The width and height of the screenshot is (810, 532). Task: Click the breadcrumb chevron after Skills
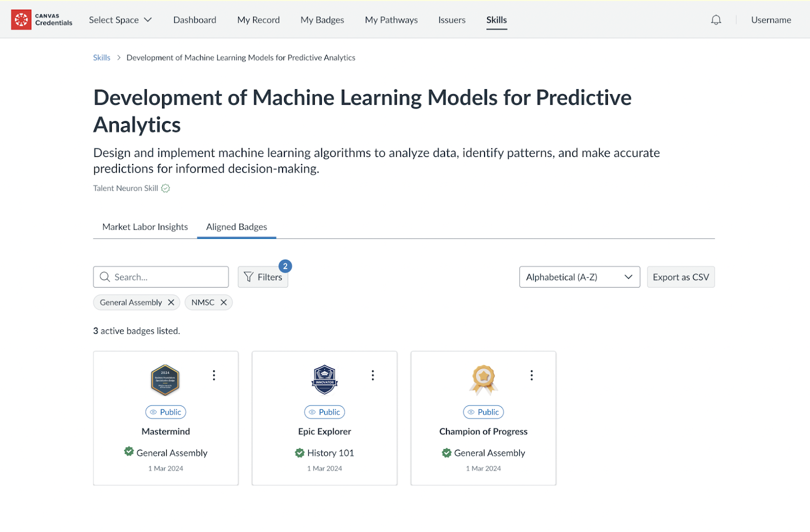click(x=118, y=58)
